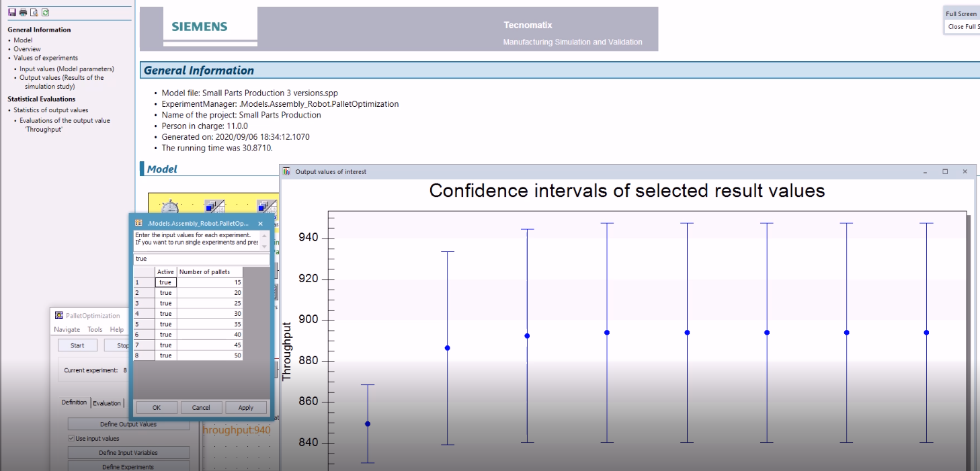Select the pallets cell with value 15
The height and width of the screenshot is (471, 980).
click(210, 282)
